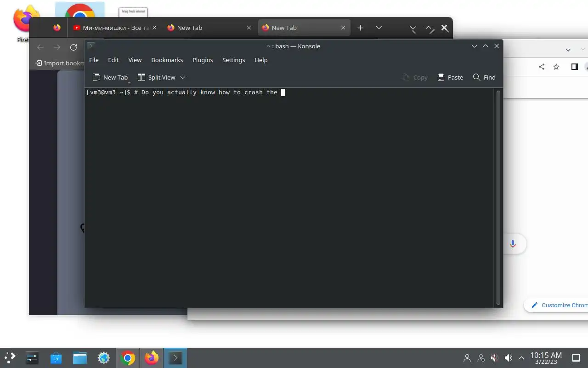Click the Find search button in Konsole
This screenshot has height=368, width=588.
pos(484,77)
